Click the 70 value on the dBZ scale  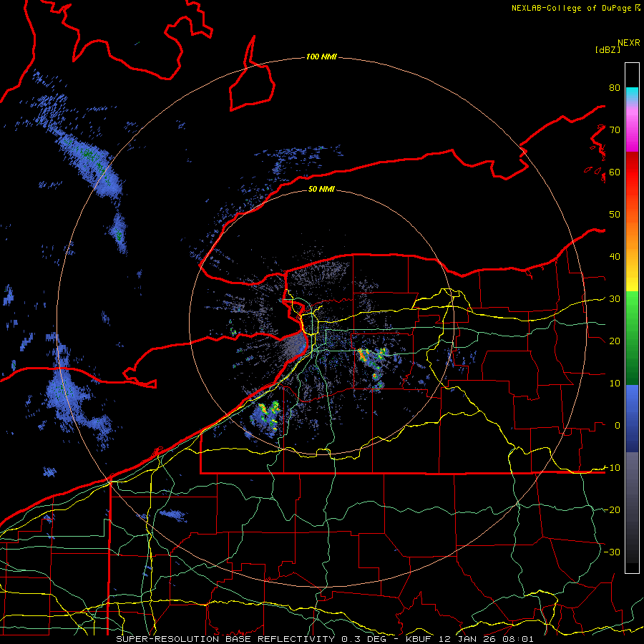point(615,130)
